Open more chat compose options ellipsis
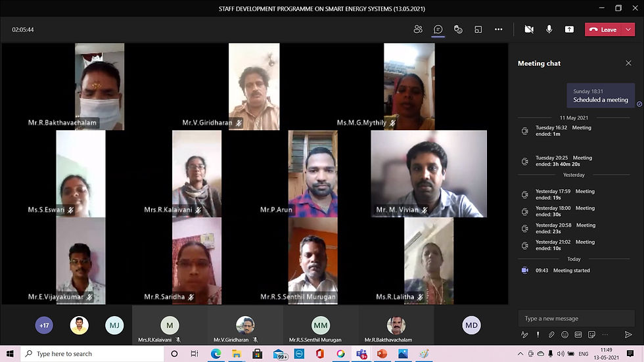The image size is (644, 362). pos(605,334)
